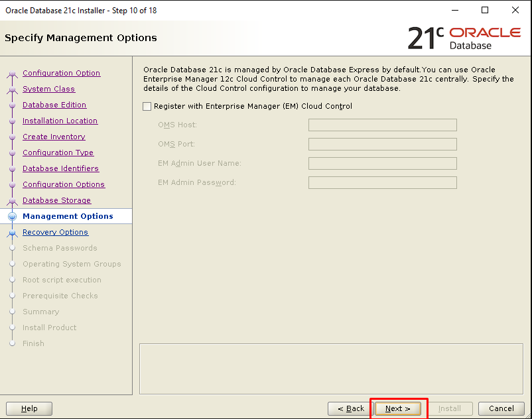Cancel the Oracle installer
The height and width of the screenshot is (419, 532).
click(501, 408)
